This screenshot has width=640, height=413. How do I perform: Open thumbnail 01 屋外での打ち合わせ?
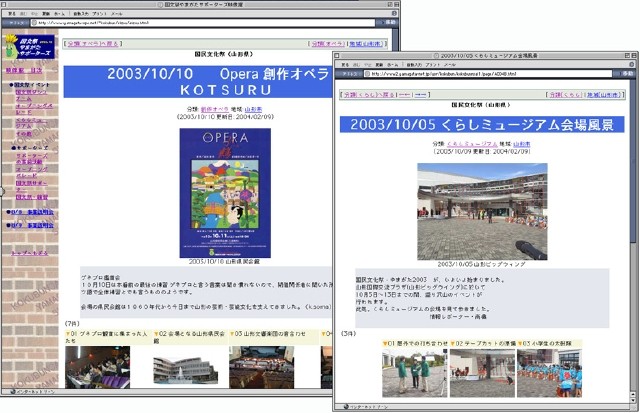(414, 373)
